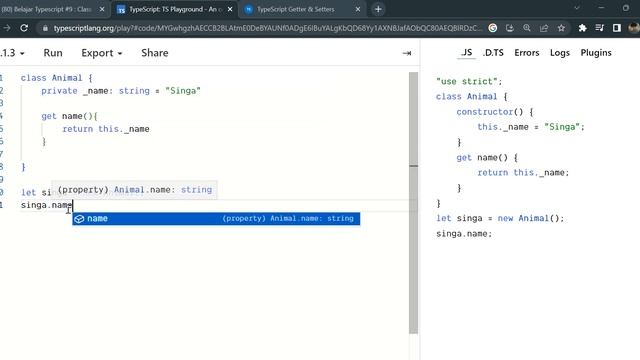Run the playground code
Screen dimensions: 640x360
tap(53, 53)
